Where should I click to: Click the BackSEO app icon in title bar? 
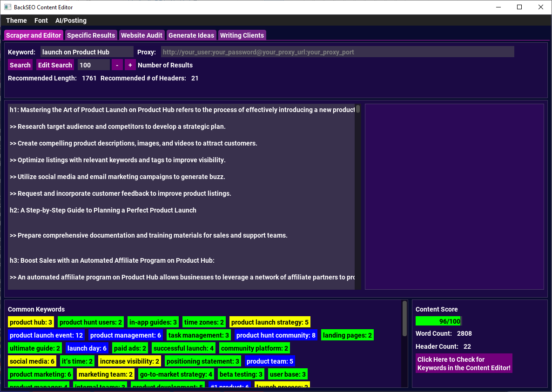coord(8,7)
